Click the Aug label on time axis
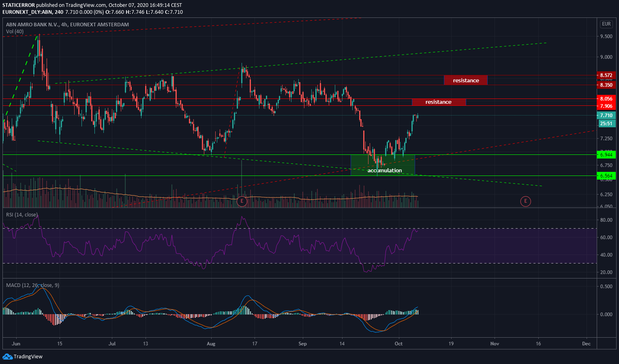 (x=211, y=344)
